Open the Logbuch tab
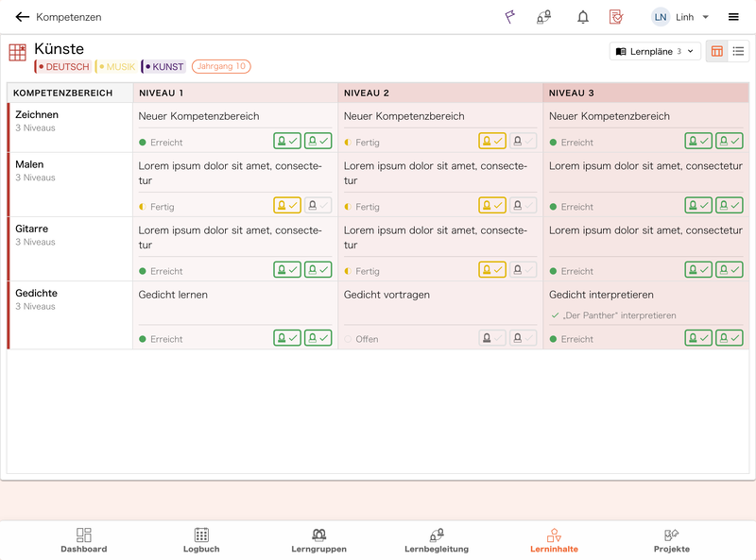 201,540
